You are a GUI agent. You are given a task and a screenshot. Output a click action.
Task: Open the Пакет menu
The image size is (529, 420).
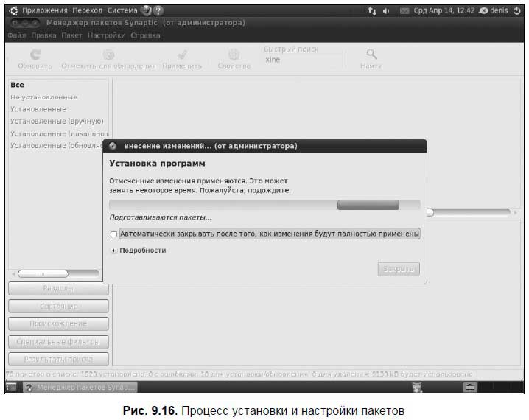click(x=71, y=35)
